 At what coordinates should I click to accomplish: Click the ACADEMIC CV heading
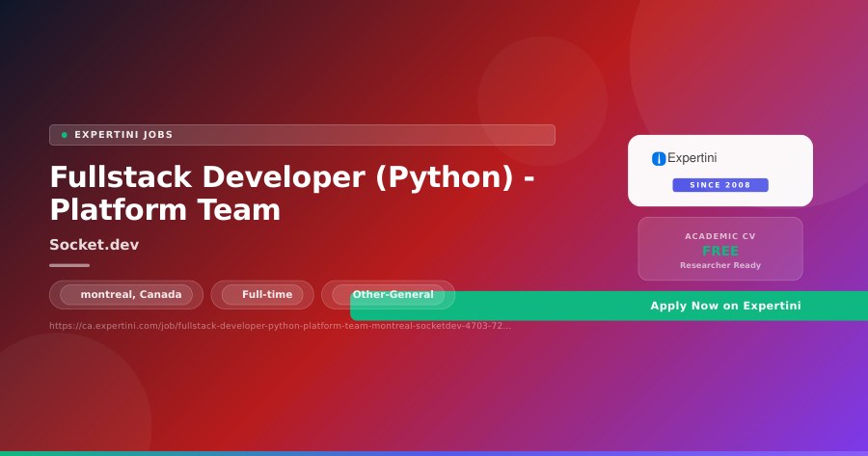[720, 236]
